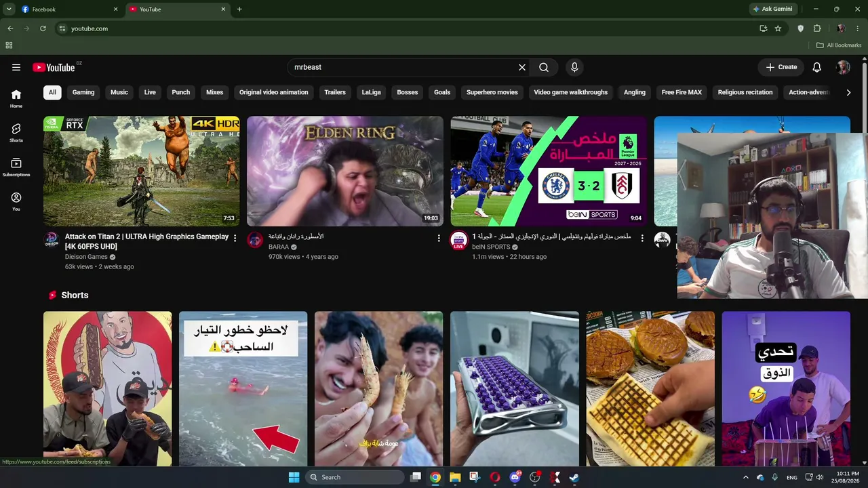This screenshot has height=488, width=868.
Task: Select the All filter chip
Action: [x=52, y=92]
